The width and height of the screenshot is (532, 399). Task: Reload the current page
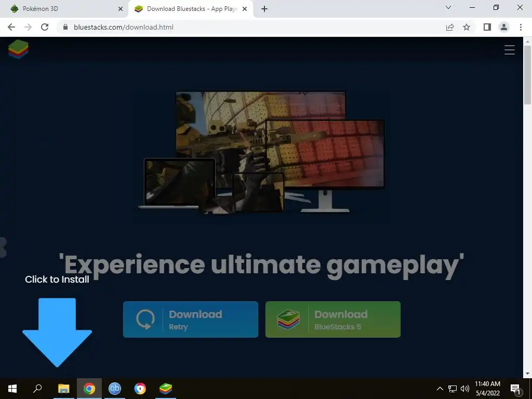click(45, 27)
